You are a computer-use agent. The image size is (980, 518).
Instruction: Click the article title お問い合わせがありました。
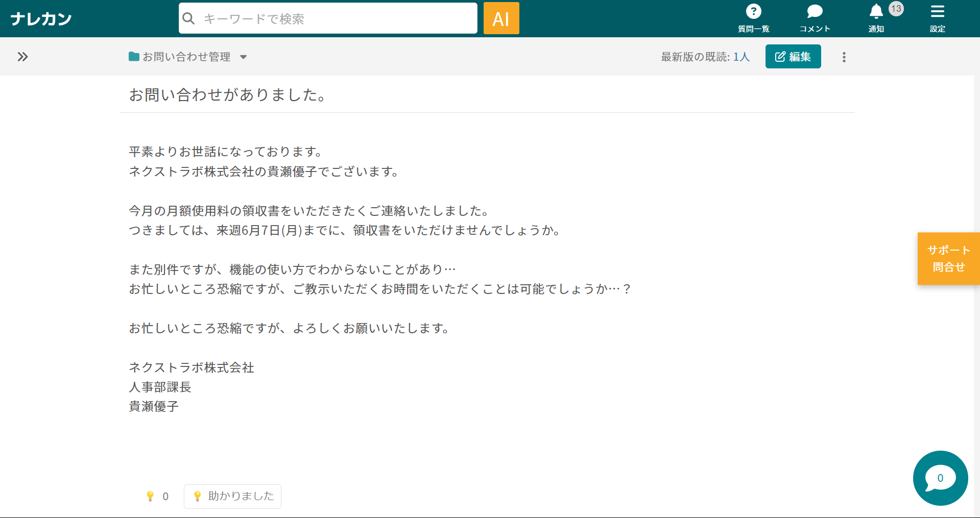pos(228,94)
